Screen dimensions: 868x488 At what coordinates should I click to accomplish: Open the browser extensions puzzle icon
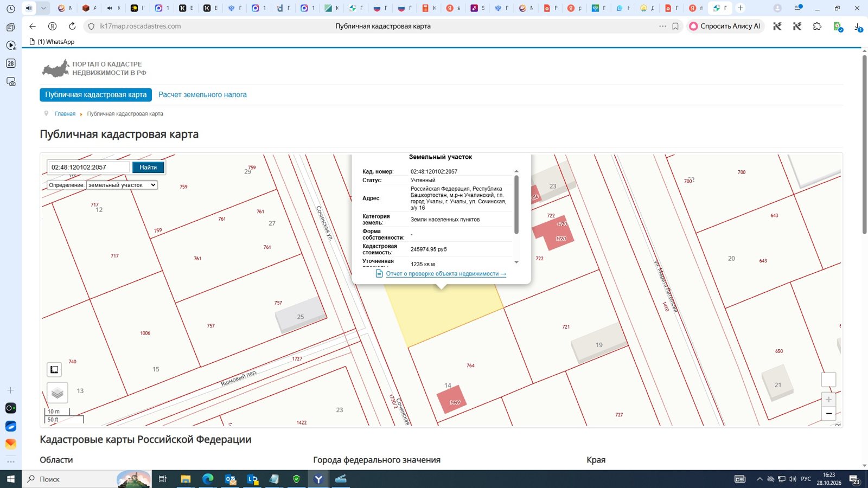817,26
